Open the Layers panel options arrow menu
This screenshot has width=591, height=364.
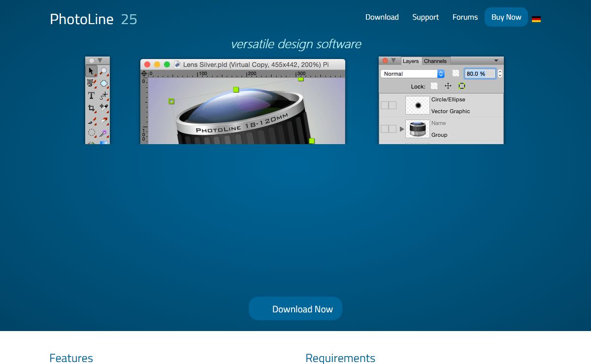point(496,61)
